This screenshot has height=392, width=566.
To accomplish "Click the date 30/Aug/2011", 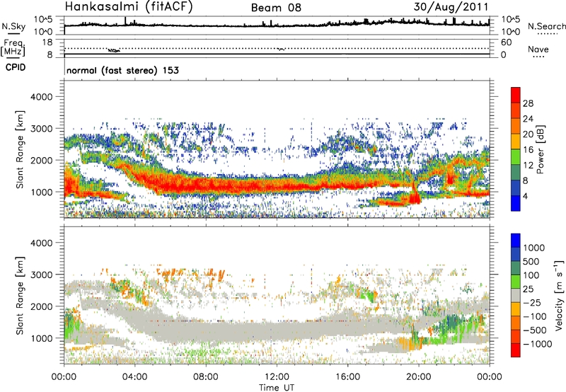I will pos(451,7).
